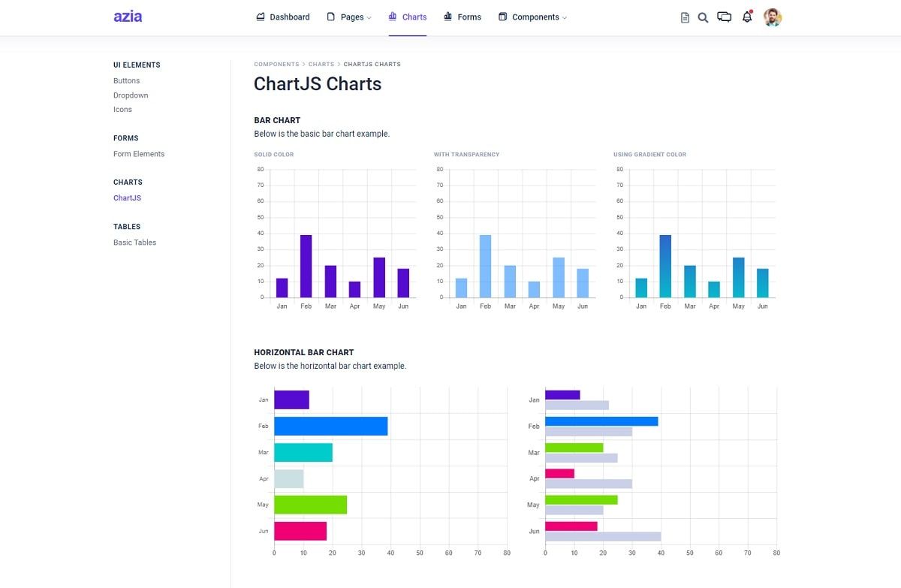This screenshot has height=588, width=901.
Task: Open the Buttons page in sidebar
Action: pos(126,80)
